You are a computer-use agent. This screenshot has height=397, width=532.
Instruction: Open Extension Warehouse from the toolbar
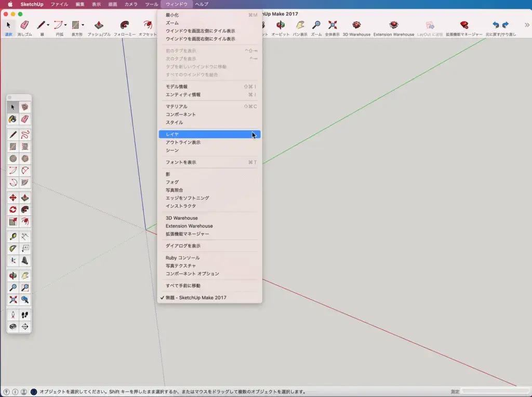[394, 25]
